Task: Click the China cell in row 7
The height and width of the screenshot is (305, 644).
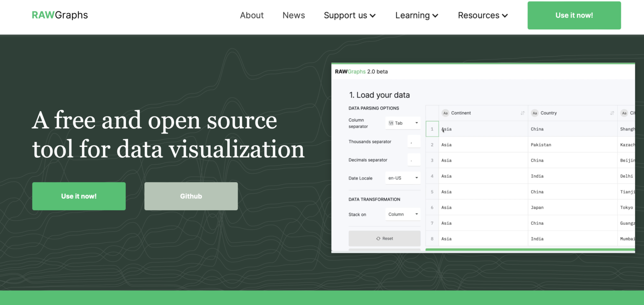Action: 573,223
